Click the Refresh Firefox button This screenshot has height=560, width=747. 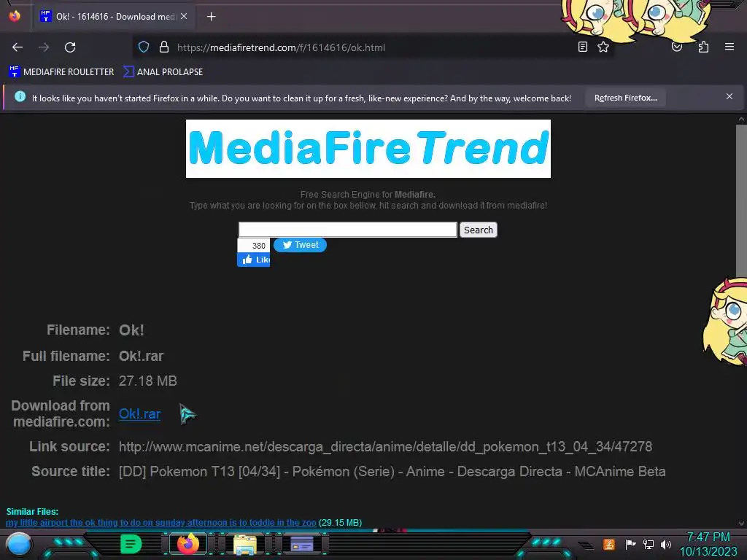(x=625, y=98)
